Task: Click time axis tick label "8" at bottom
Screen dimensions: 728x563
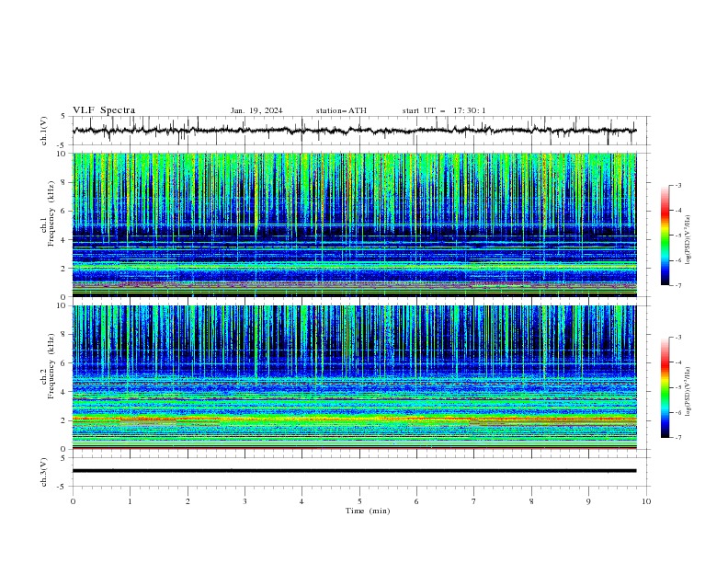Action: click(x=531, y=501)
